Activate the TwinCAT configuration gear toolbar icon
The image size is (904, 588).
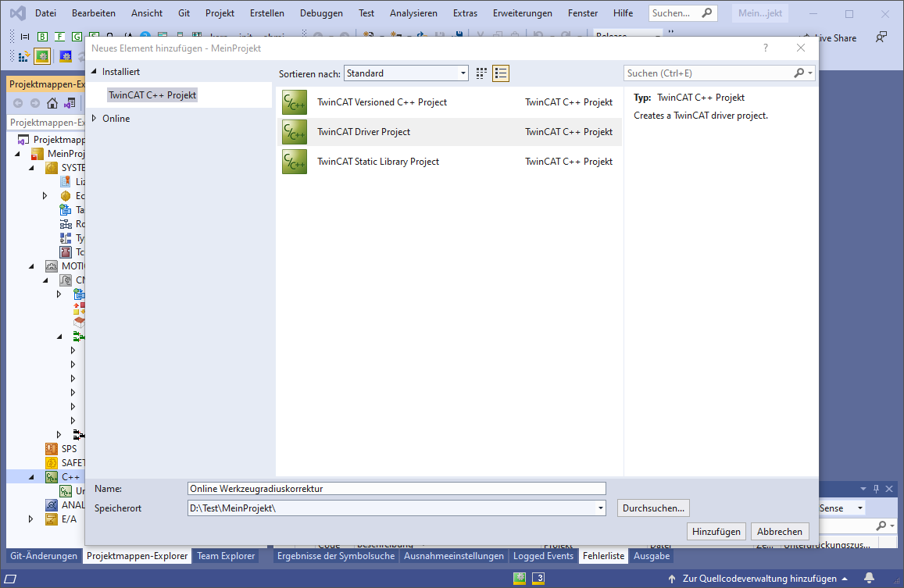click(x=42, y=56)
